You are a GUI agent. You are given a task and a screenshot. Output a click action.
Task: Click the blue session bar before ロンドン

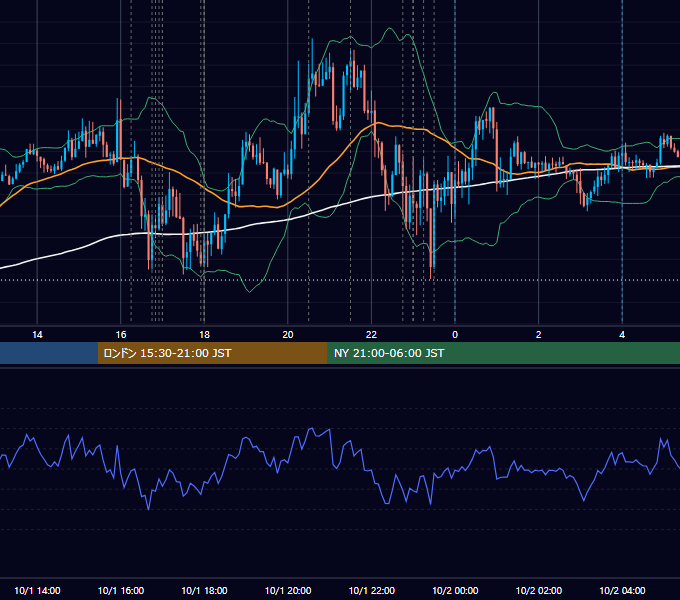49,353
